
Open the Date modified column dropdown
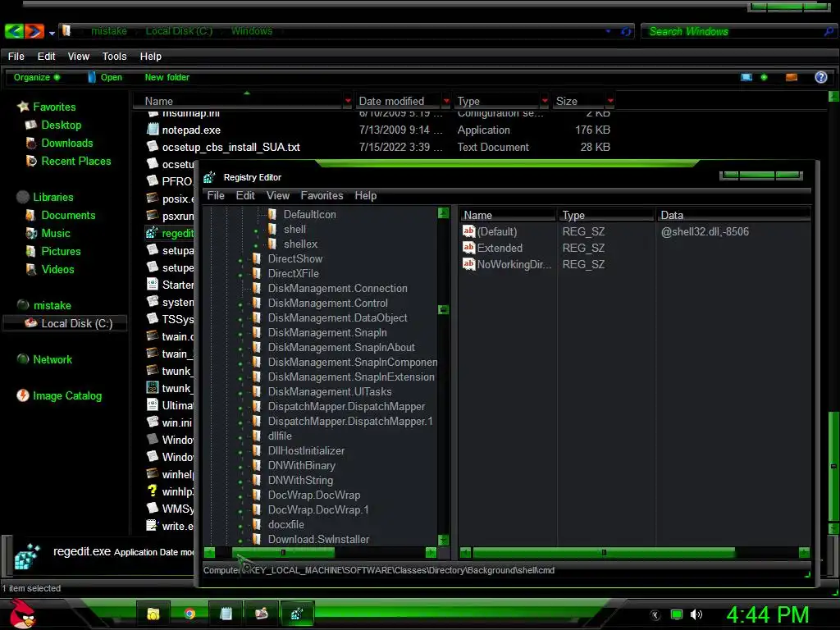[446, 101]
